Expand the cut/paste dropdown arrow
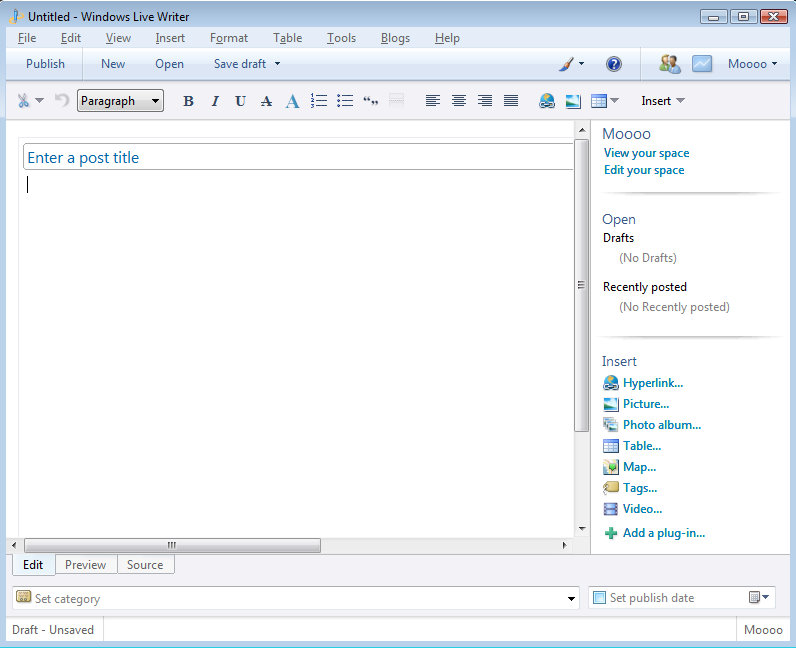Screen dimensions: 796x648 click(39, 101)
